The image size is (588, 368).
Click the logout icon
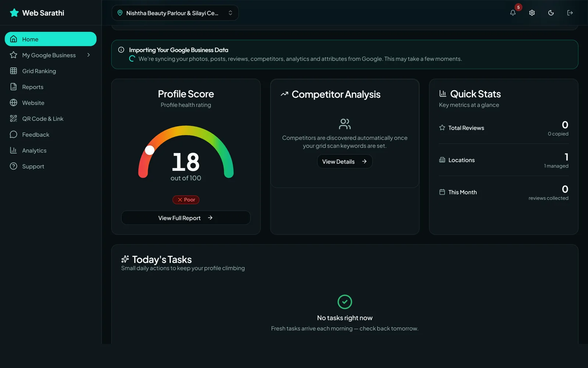click(570, 13)
